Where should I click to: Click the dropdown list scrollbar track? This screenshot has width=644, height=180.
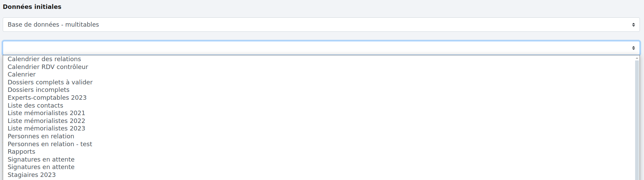637,120
